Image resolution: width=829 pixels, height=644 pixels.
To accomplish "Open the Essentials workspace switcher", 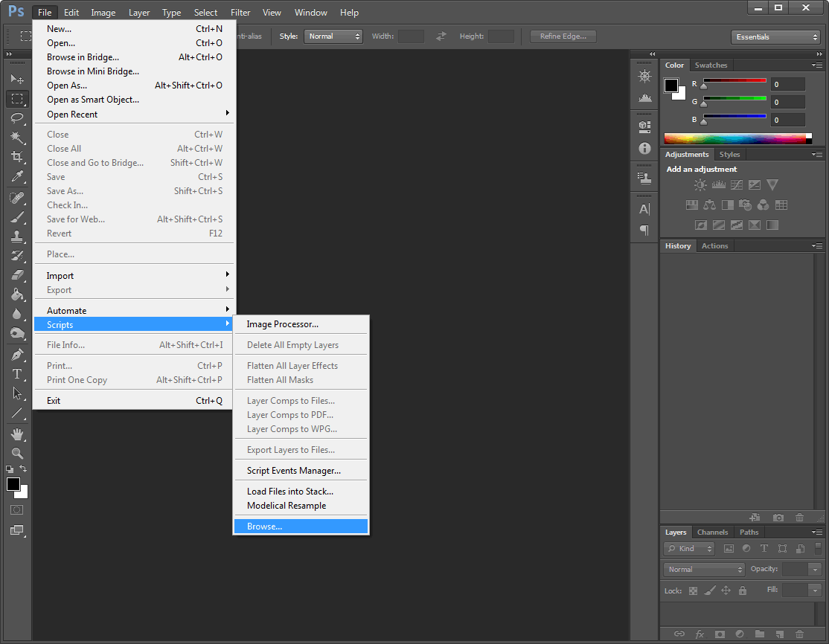I will pyautogui.click(x=775, y=36).
